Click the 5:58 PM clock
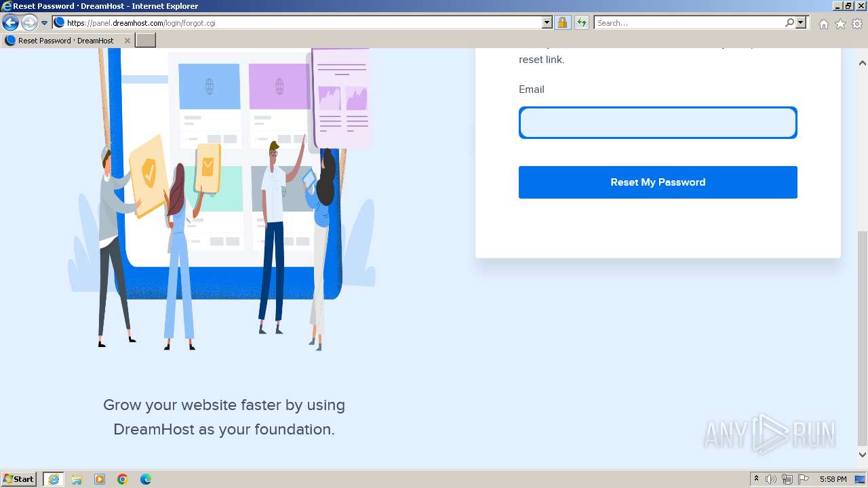868x488 pixels. (833, 479)
